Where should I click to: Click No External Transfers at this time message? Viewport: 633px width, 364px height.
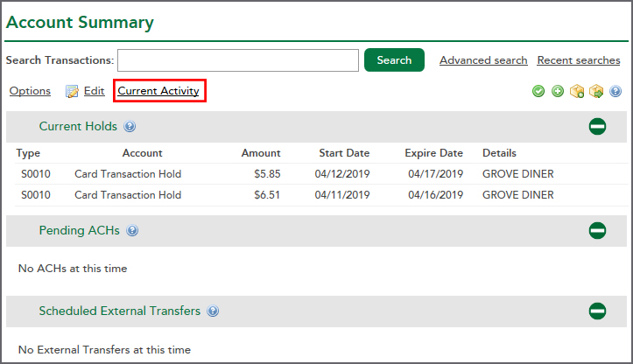coord(104,349)
